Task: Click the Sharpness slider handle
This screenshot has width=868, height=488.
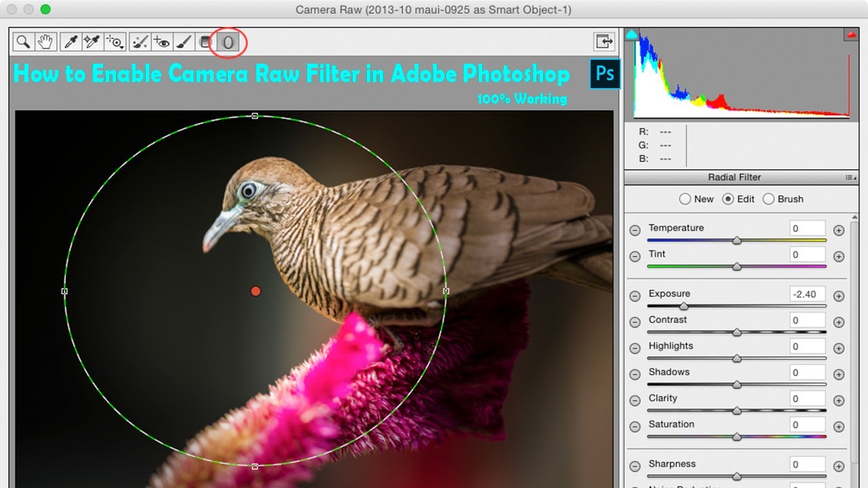Action: (737, 476)
